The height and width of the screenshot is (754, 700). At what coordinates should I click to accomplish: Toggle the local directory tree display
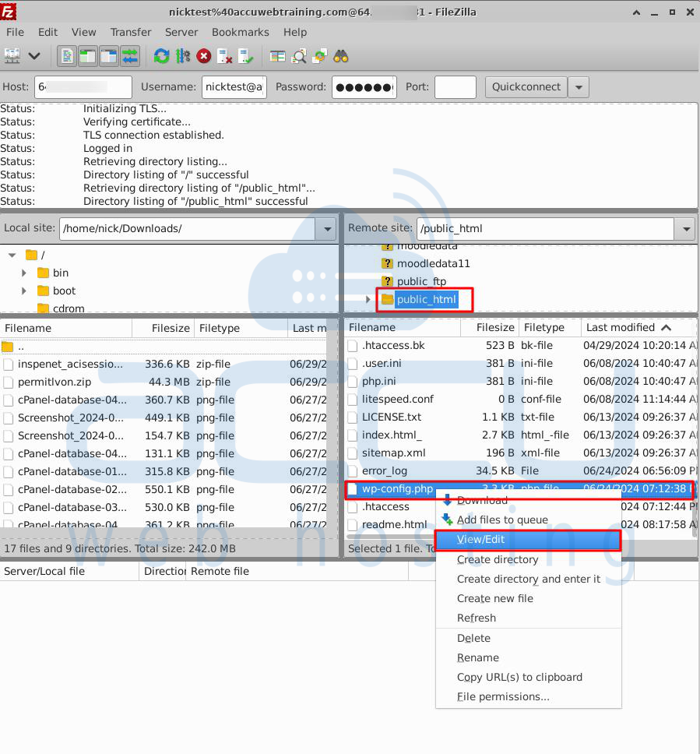[x=88, y=56]
